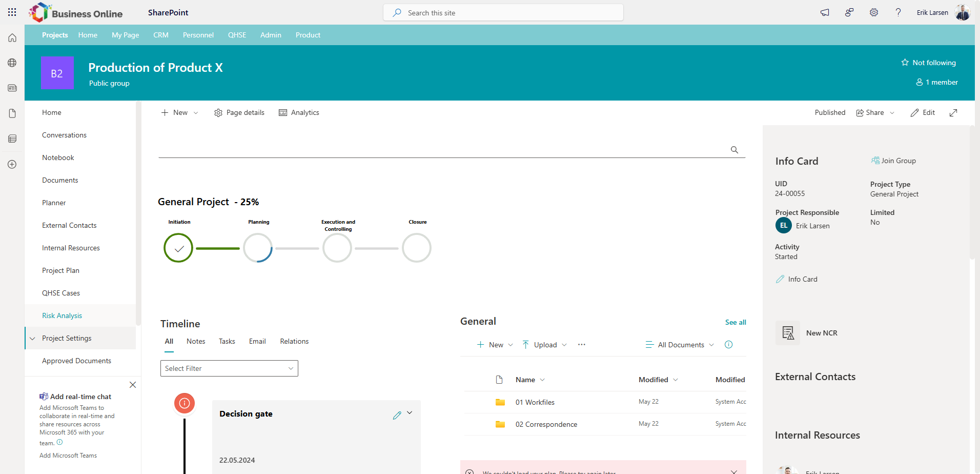
Task: Close the Add real-time chat panel
Action: [x=133, y=385]
